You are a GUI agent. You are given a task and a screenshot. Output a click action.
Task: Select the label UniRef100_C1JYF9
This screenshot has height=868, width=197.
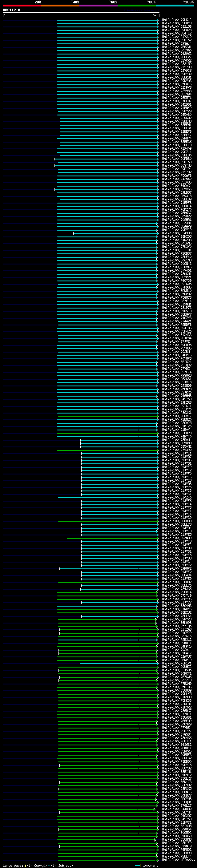point(177,467)
